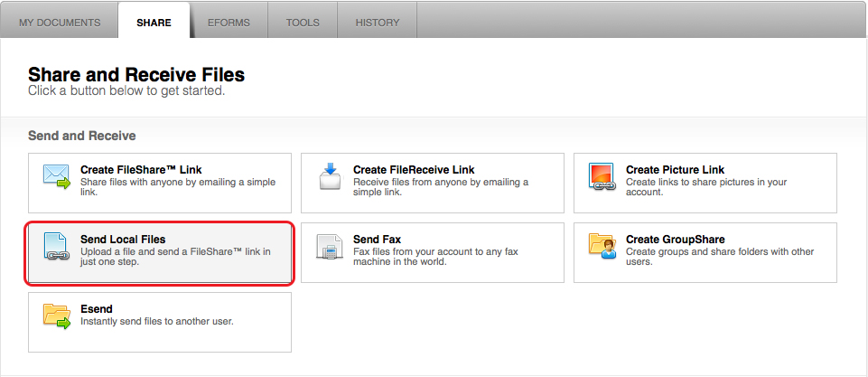Click the orange picture icon for Create Picture Link
The height and width of the screenshot is (377, 868).
point(602,177)
